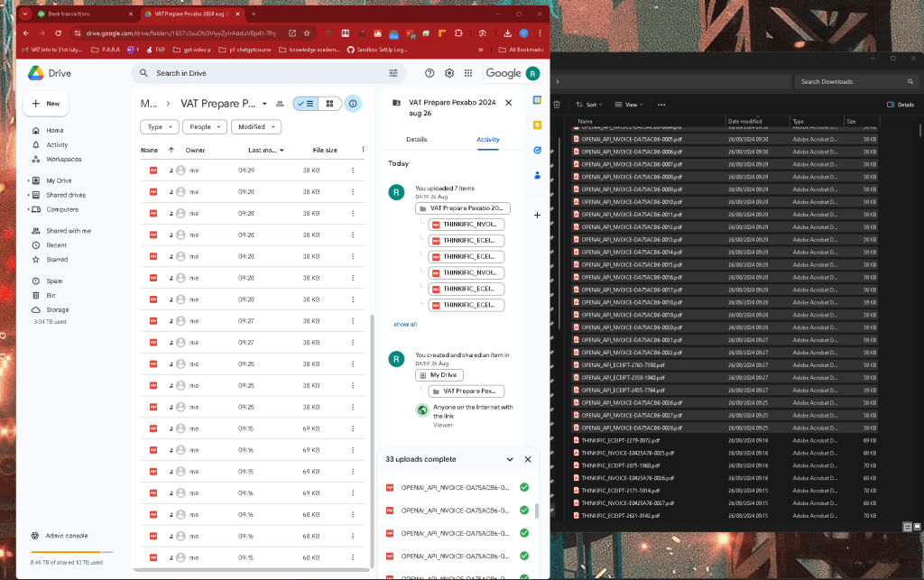Image resolution: width=924 pixels, height=580 pixels.
Task: Open See more menu in Explorer toolbar
Action: coord(661,105)
